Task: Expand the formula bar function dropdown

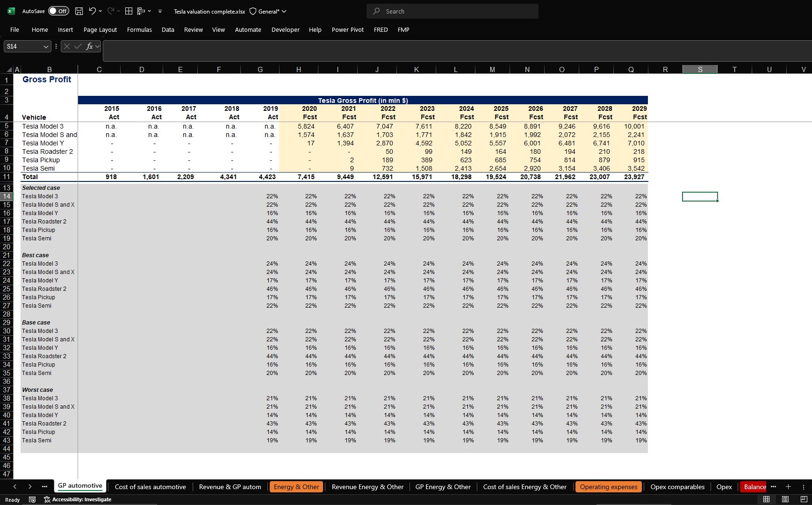Action: click(97, 46)
